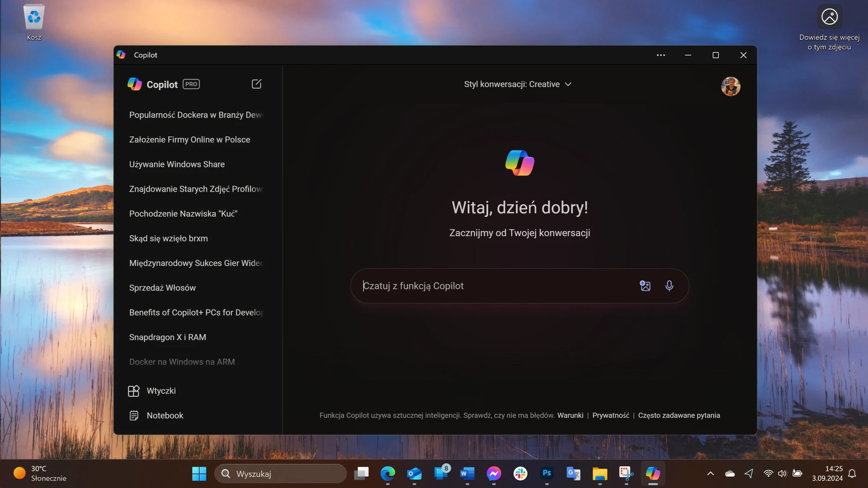This screenshot has width=868, height=488.
Task: Start a new chat with the compose icon
Action: [256, 84]
